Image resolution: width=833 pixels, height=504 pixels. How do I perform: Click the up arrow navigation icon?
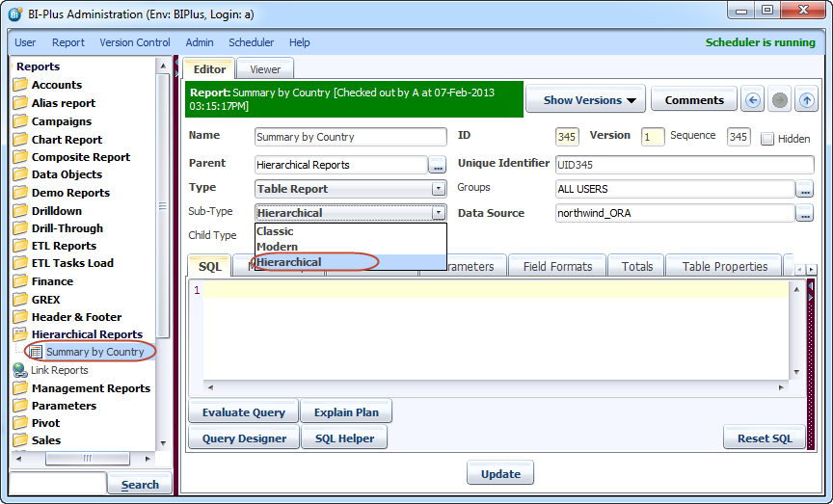coord(806,100)
